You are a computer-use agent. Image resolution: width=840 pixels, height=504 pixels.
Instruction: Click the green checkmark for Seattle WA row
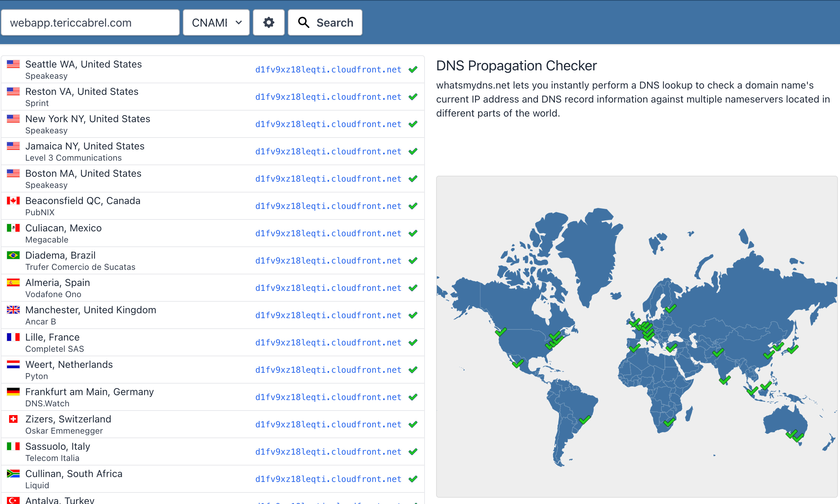[413, 69]
